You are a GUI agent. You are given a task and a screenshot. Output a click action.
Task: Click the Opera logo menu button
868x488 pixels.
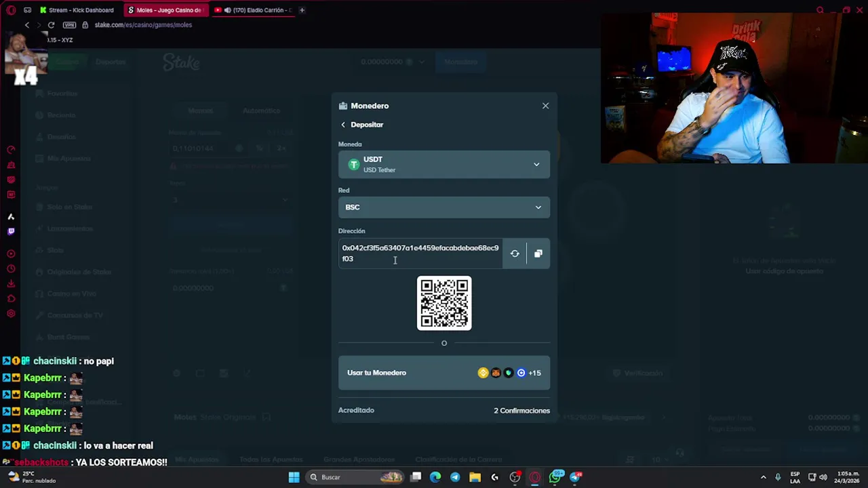click(11, 10)
